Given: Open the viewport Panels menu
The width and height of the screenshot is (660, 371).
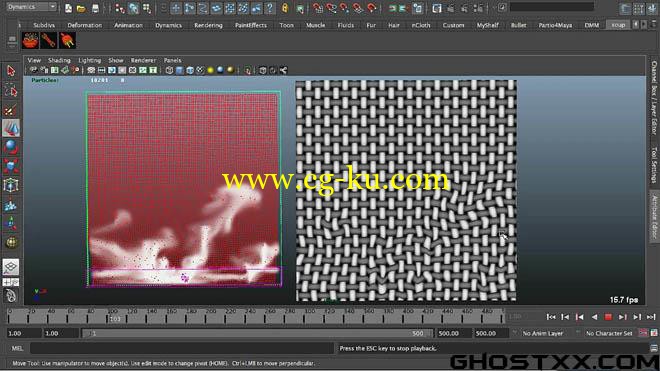Looking at the screenshot, I should point(173,60).
